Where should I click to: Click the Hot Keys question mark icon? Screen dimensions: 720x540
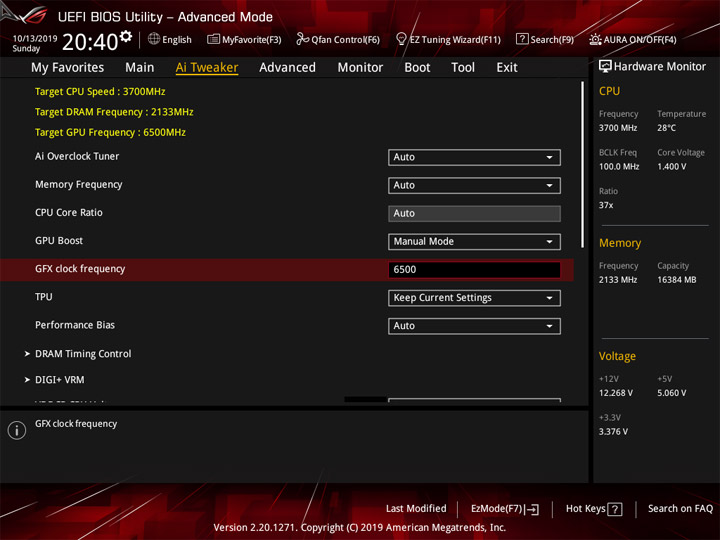click(x=614, y=509)
